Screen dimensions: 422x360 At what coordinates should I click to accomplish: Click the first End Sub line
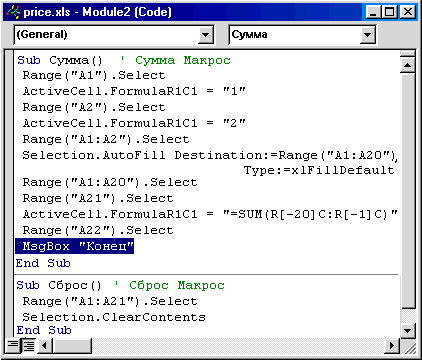click(43, 263)
